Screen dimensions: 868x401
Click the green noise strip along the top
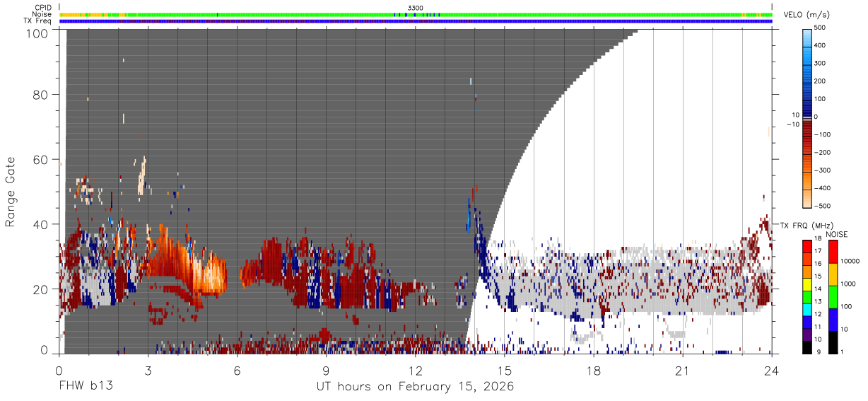(416, 14)
